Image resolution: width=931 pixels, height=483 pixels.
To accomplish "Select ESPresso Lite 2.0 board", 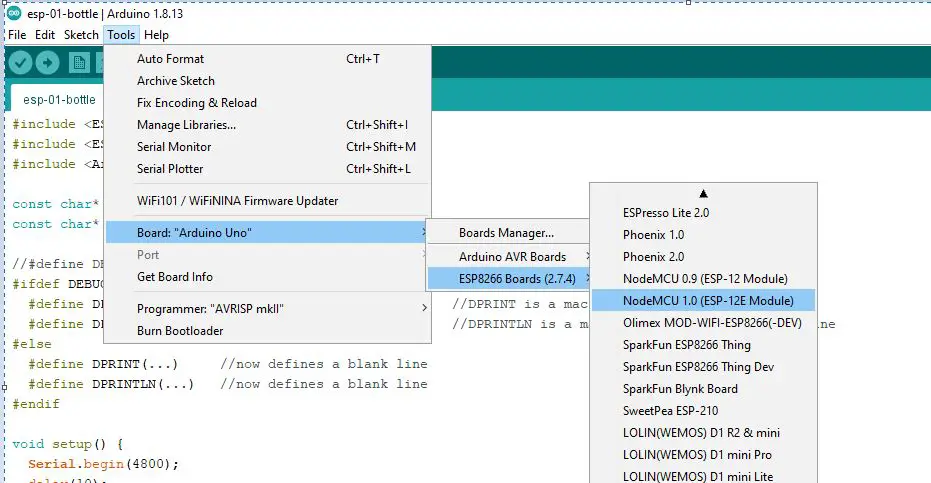I will coord(704,213).
